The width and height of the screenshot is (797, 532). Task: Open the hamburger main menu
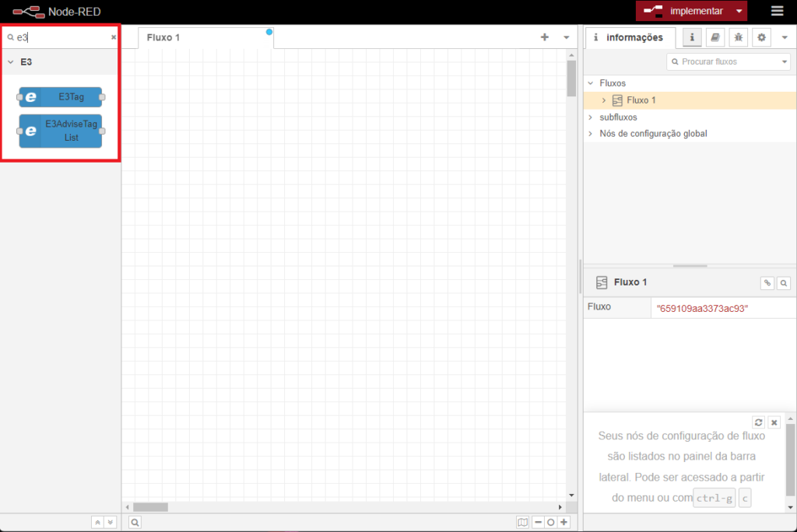[777, 11]
